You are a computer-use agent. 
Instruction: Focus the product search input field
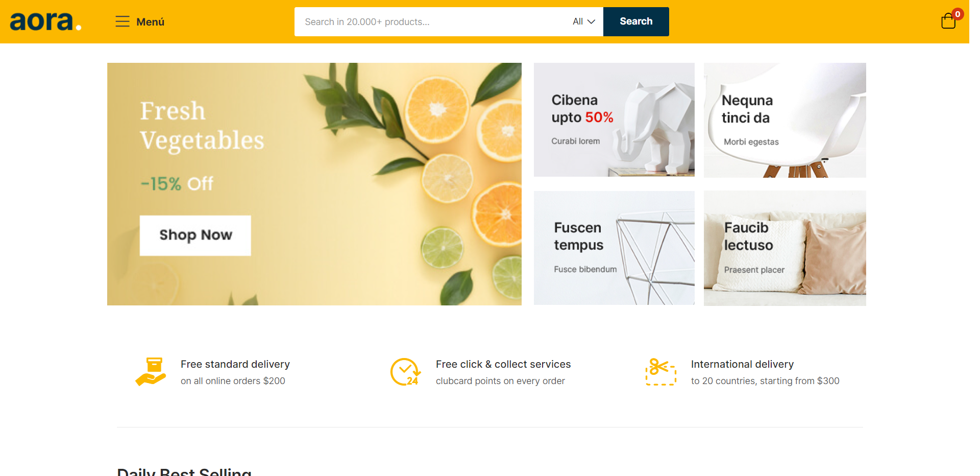pyautogui.click(x=431, y=21)
